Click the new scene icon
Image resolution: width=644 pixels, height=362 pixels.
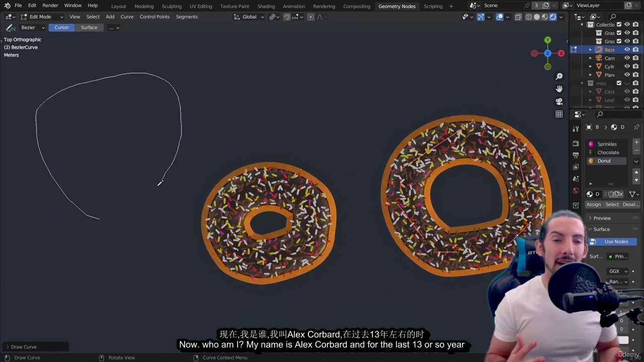pos(545,6)
